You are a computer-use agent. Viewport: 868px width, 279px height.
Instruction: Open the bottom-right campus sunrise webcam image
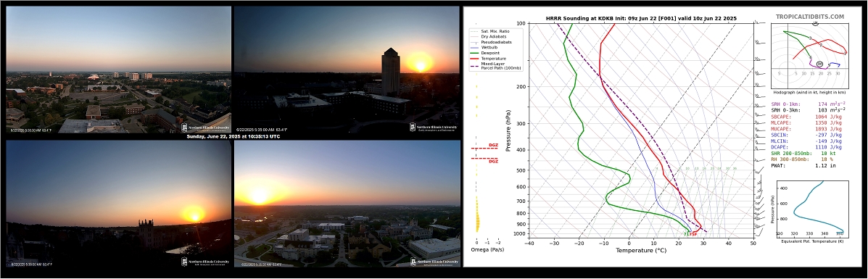pyautogui.click(x=347, y=204)
